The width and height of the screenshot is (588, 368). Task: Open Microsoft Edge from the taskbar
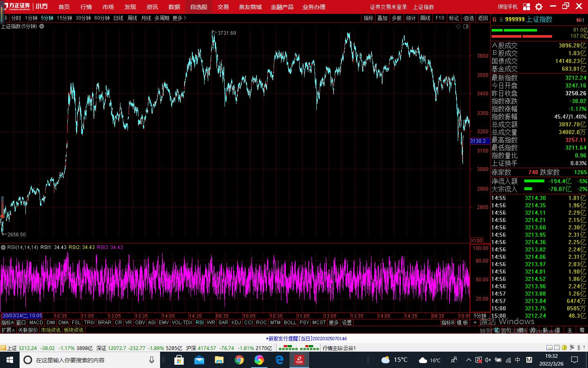point(279,360)
